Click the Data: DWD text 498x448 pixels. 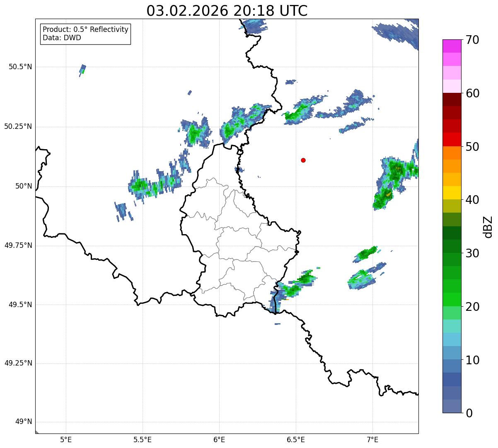(62, 38)
